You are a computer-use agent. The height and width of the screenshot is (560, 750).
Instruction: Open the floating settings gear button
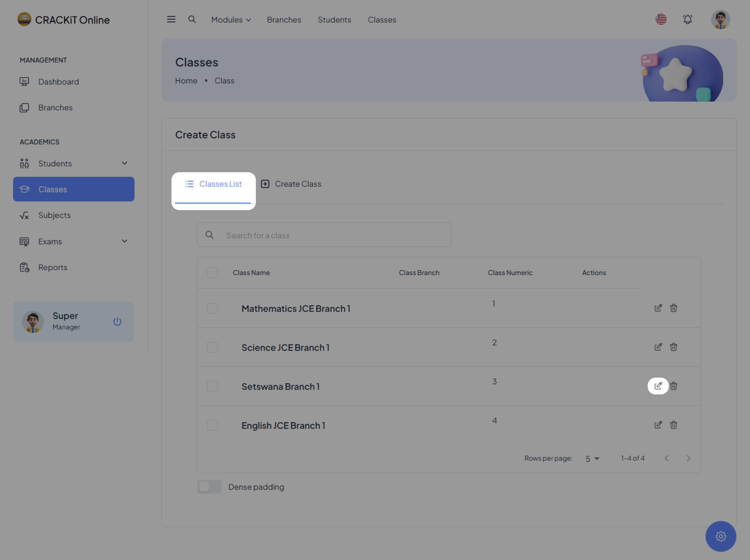(721, 536)
